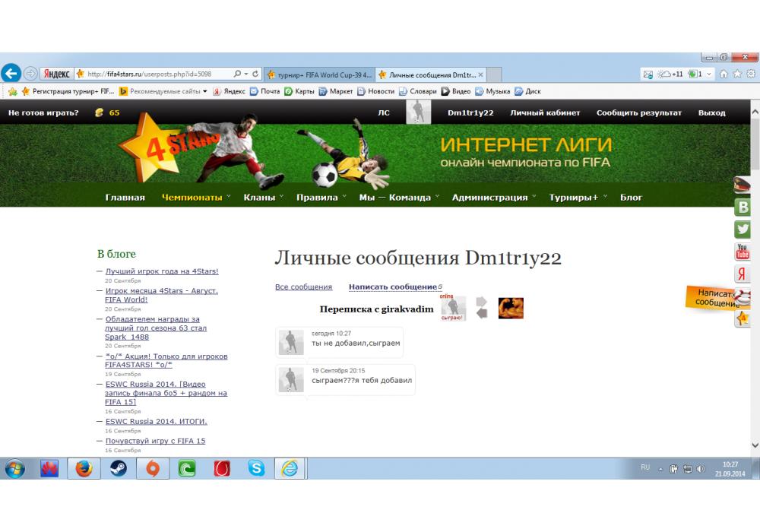Toggle the 'Не готов играть?' status
This screenshot has height=532, width=760.
[43, 113]
